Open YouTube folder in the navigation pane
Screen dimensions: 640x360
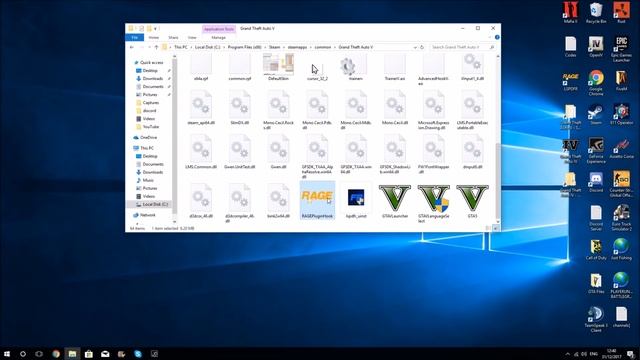151,127
